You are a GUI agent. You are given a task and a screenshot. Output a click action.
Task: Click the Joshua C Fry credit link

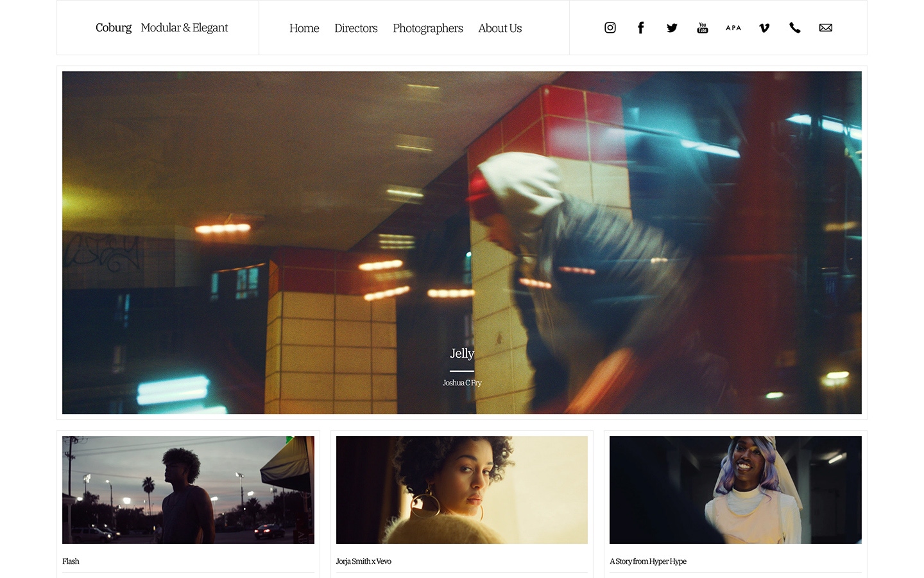(x=461, y=382)
